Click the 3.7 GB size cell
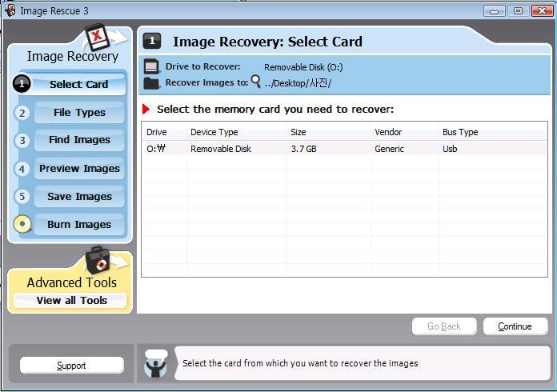 [x=304, y=149]
